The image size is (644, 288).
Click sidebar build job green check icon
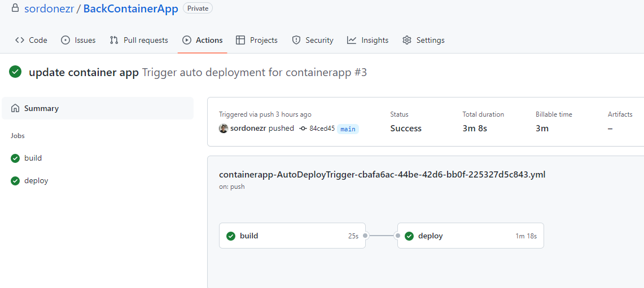coord(15,158)
